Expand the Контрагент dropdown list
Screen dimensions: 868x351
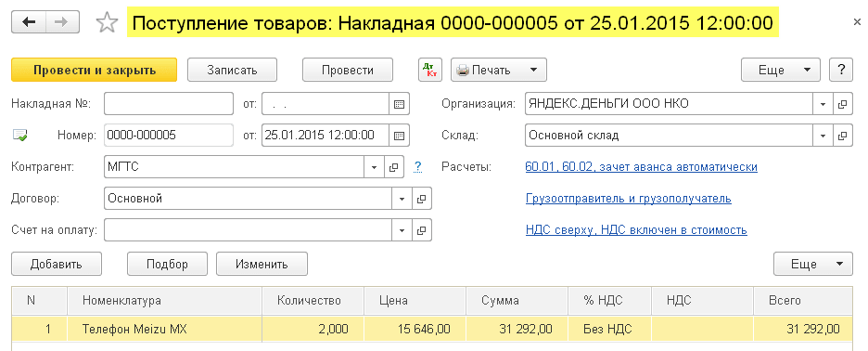pyautogui.click(x=374, y=167)
